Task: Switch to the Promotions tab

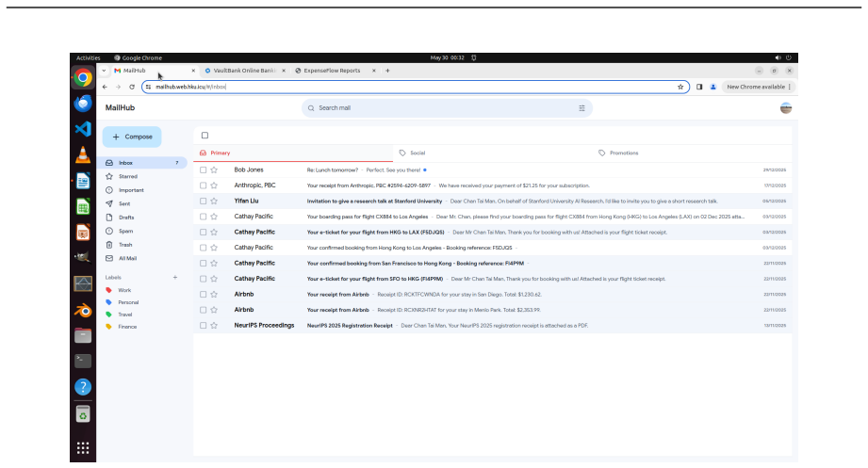Action: pyautogui.click(x=692, y=153)
